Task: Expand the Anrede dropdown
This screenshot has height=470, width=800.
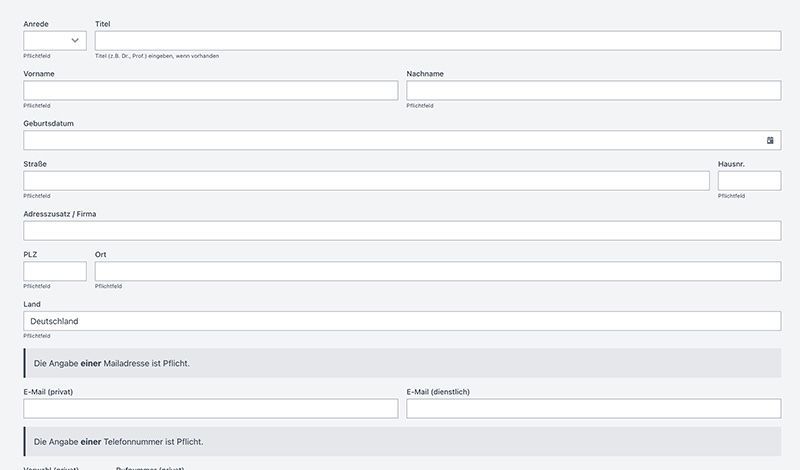Action: [x=55, y=40]
